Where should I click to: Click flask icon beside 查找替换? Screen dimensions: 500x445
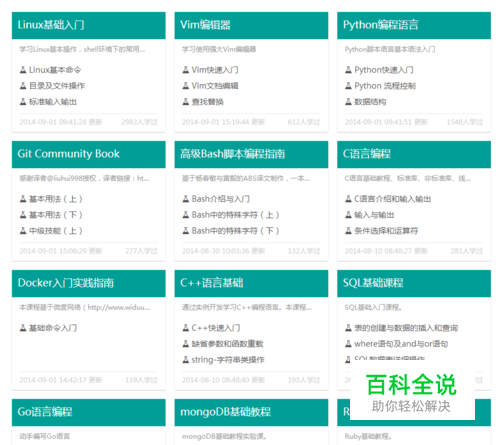[186, 102]
